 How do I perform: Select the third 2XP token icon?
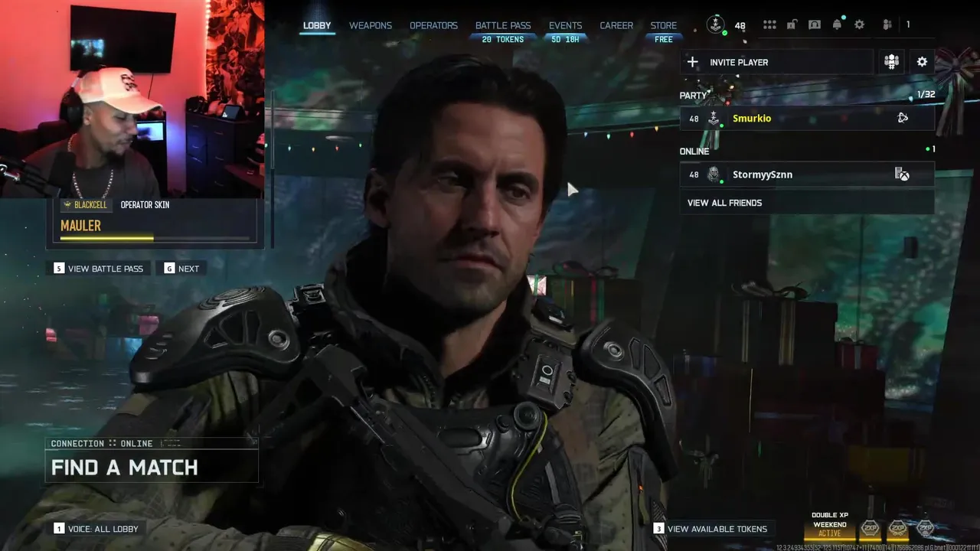click(x=925, y=528)
